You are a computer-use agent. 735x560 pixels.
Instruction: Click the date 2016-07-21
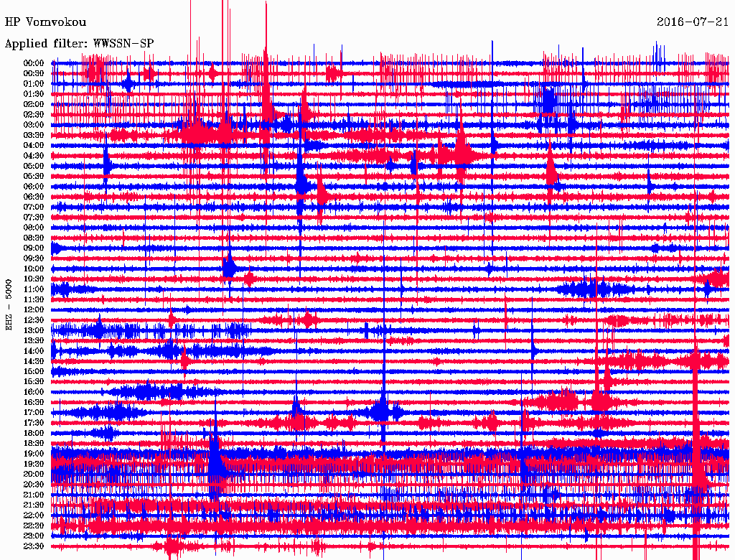click(693, 22)
